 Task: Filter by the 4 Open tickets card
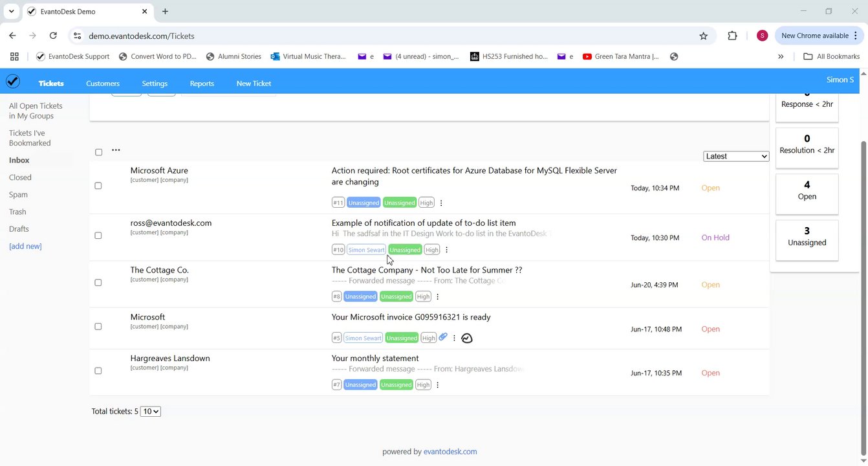(807, 194)
